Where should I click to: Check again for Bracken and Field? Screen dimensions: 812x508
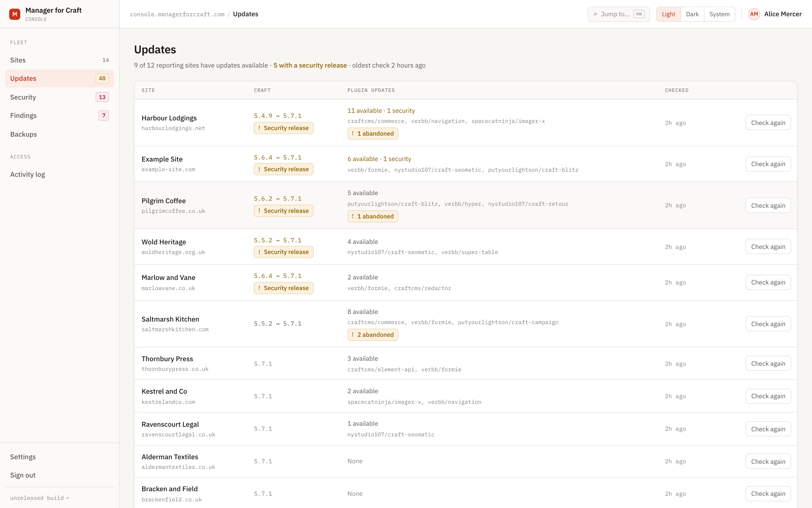click(x=768, y=494)
